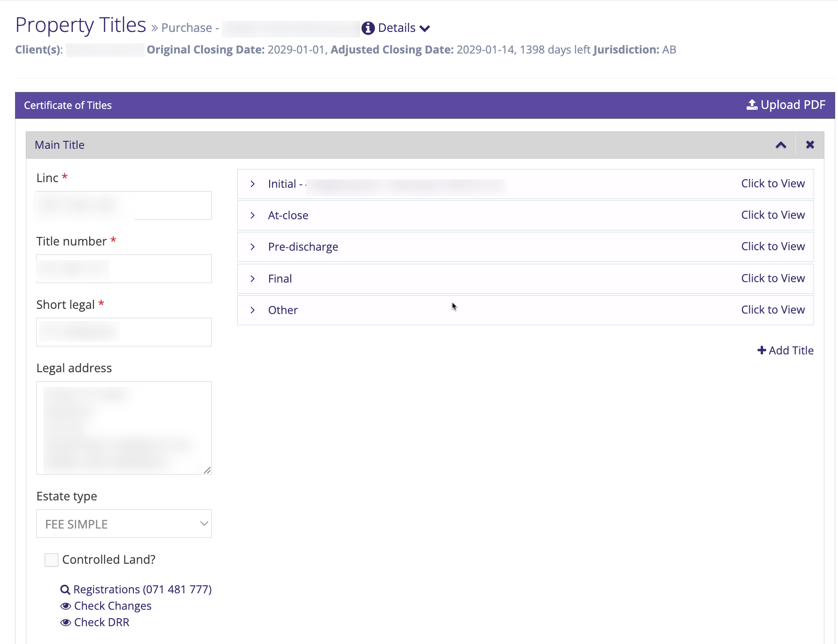Click the info icon beside Details
838x644 pixels.
368,28
